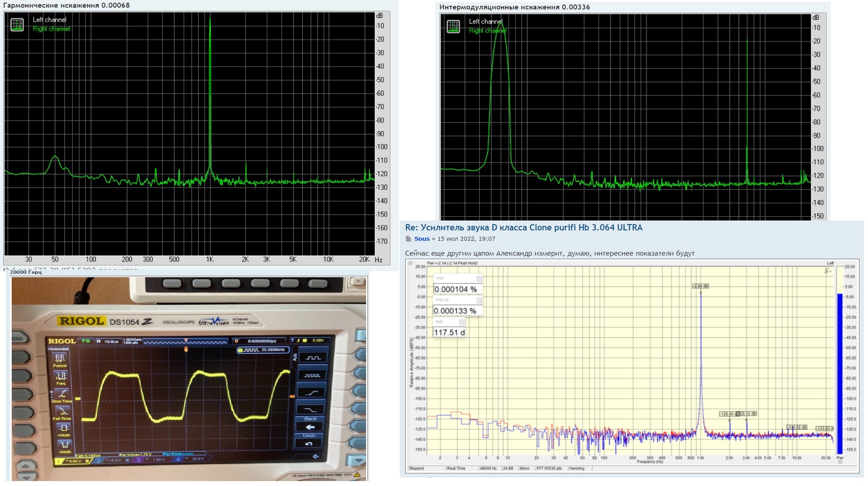Click the orange trigger position marker above the waveform
Screen dimensions: 868x486
[186, 349]
